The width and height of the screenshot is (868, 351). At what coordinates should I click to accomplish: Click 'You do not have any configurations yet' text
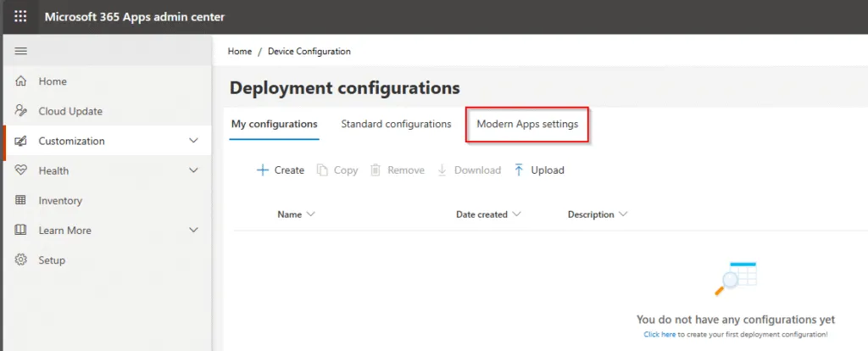(x=736, y=320)
